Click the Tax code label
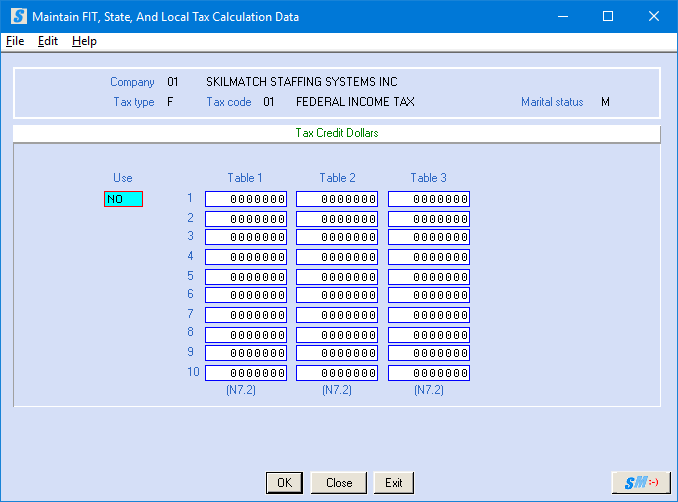This screenshot has width=678, height=502. click(229, 102)
